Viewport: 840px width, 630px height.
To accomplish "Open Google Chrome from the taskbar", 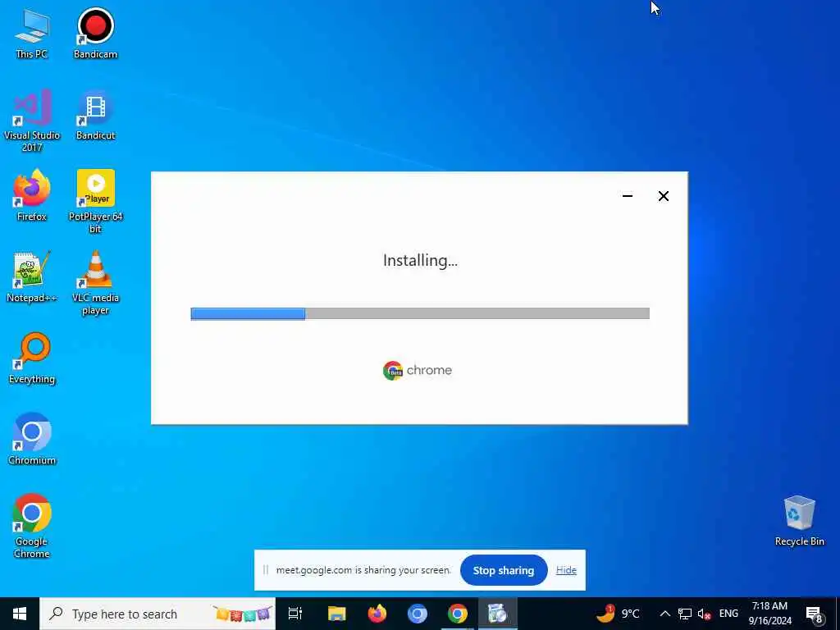I will click(458, 614).
